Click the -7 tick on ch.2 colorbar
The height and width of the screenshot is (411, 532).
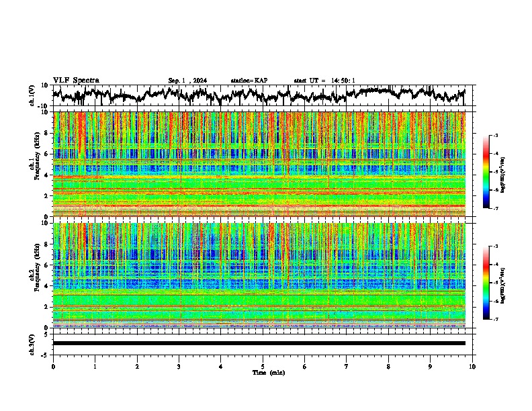pos(495,319)
